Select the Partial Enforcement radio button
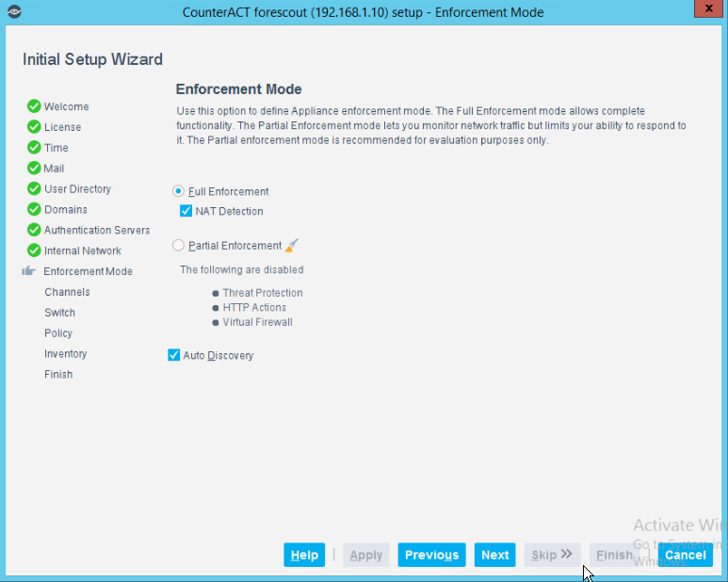Screen dimensions: 728x582 point(178,245)
